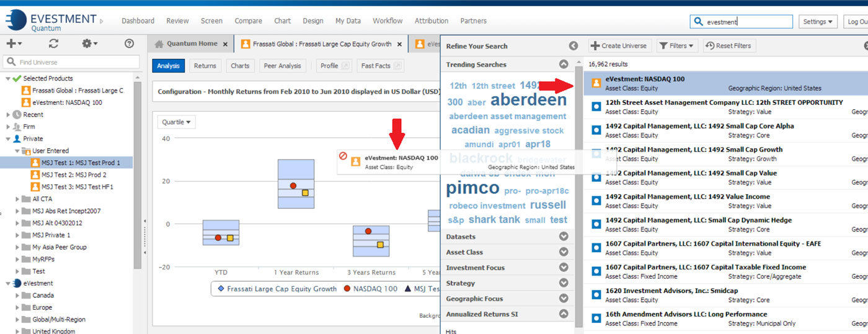Image resolution: width=868 pixels, height=334 pixels.
Task: Click the aberdeen trending search term
Action: click(529, 100)
